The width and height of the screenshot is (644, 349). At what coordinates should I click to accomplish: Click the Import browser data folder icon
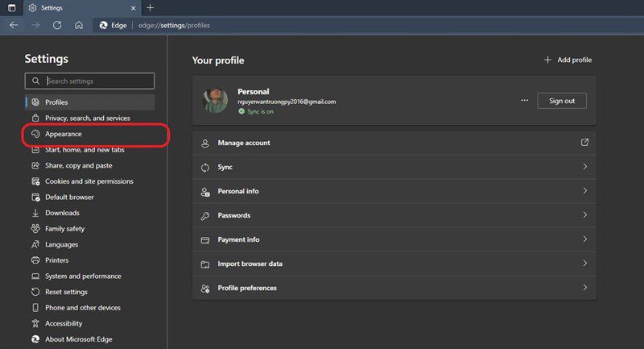point(205,264)
